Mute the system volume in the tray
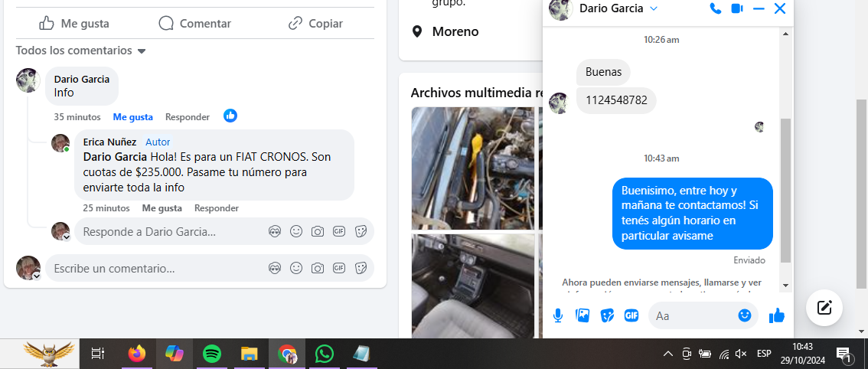The image size is (868, 369). click(x=740, y=354)
